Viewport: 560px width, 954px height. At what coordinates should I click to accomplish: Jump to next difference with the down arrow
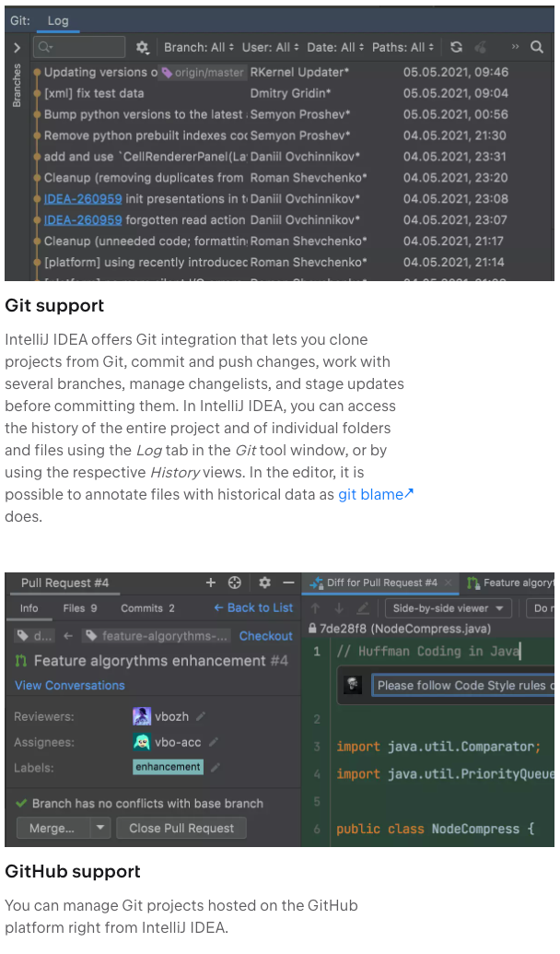(x=340, y=607)
